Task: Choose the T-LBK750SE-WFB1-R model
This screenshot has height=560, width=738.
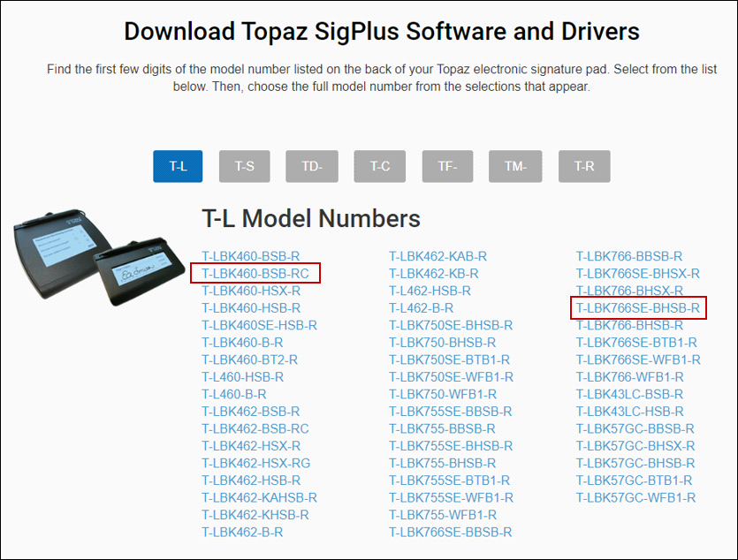Action: click(x=452, y=377)
